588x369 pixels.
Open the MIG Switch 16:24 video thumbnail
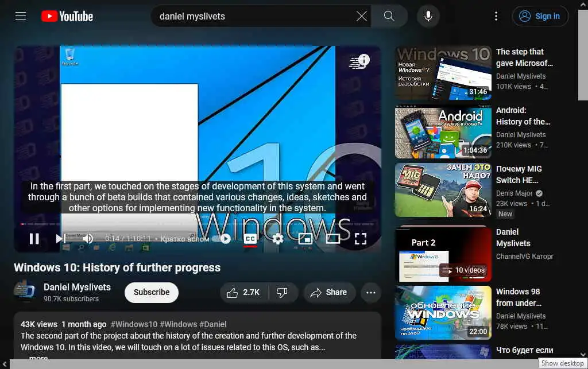[443, 191]
